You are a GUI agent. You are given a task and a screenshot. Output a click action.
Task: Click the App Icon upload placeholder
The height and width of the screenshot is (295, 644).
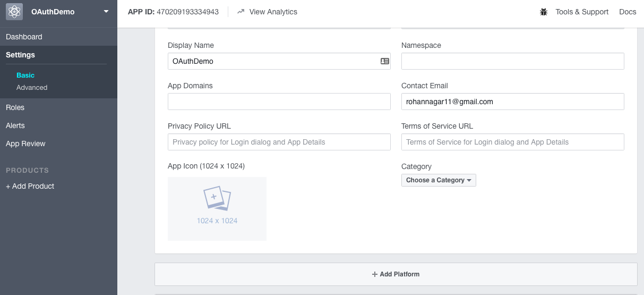coord(217,209)
